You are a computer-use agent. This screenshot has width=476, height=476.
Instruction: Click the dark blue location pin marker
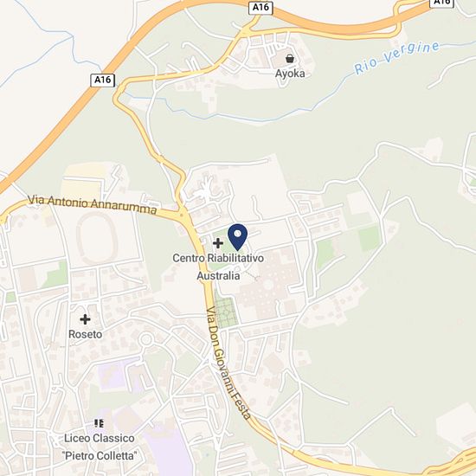point(237,237)
